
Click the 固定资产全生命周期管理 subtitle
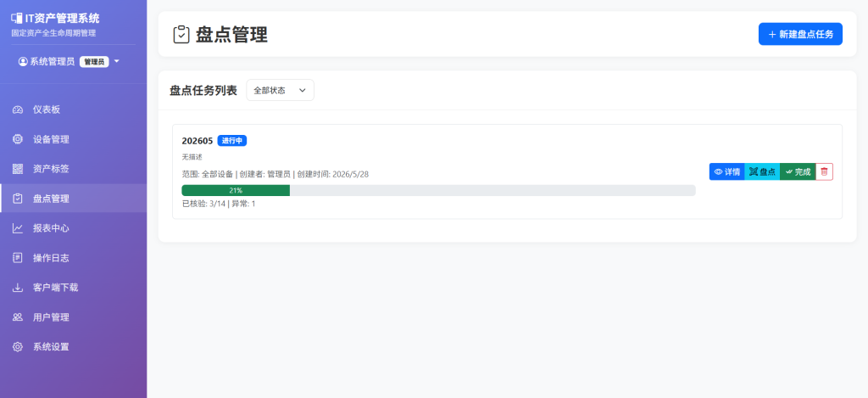tap(53, 33)
